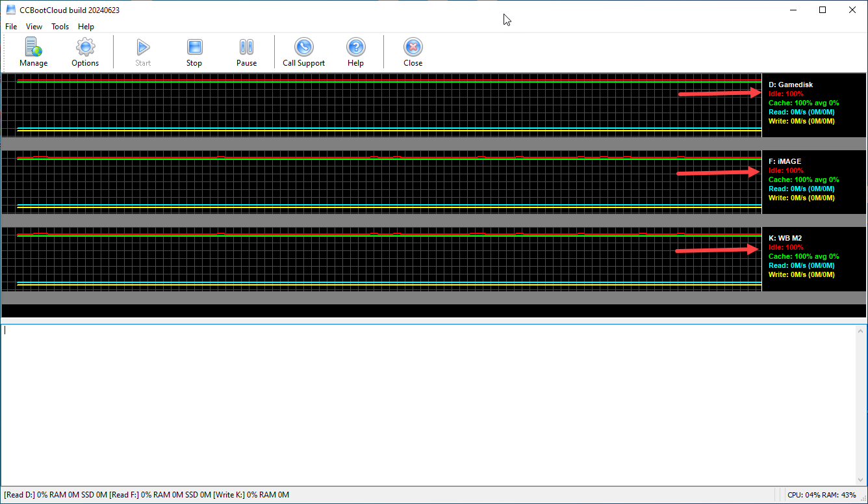Screen dimensions: 868x504
Task: Open the View menu
Action: point(34,27)
